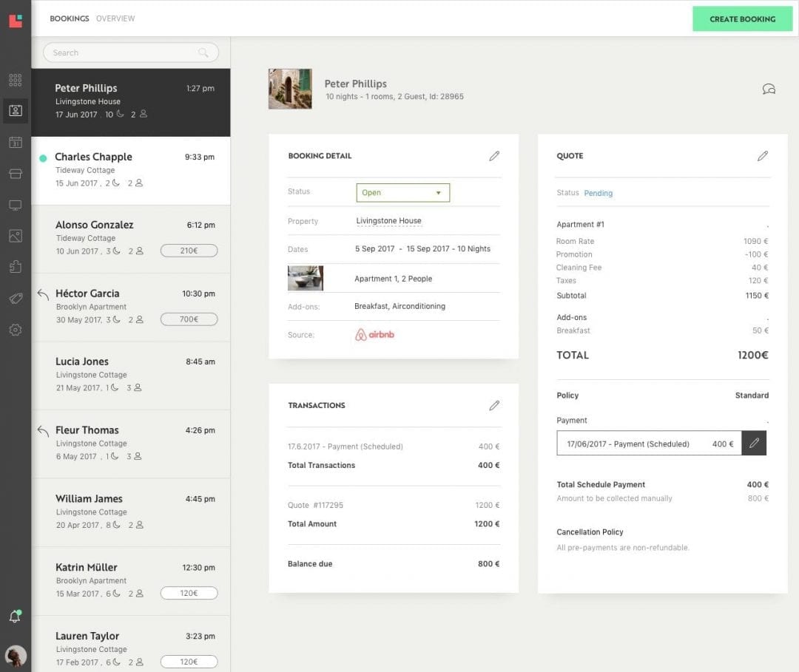Image resolution: width=799 pixels, height=672 pixels.
Task: Open the Status dropdown showing Open
Action: (x=402, y=193)
